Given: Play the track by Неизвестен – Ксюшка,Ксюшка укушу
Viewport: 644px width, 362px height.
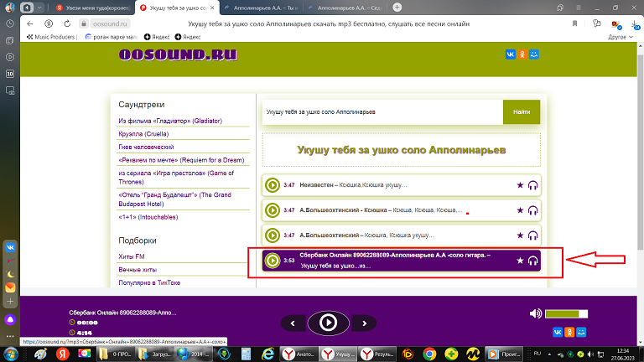Looking at the screenshot, I should pyautogui.click(x=273, y=185).
